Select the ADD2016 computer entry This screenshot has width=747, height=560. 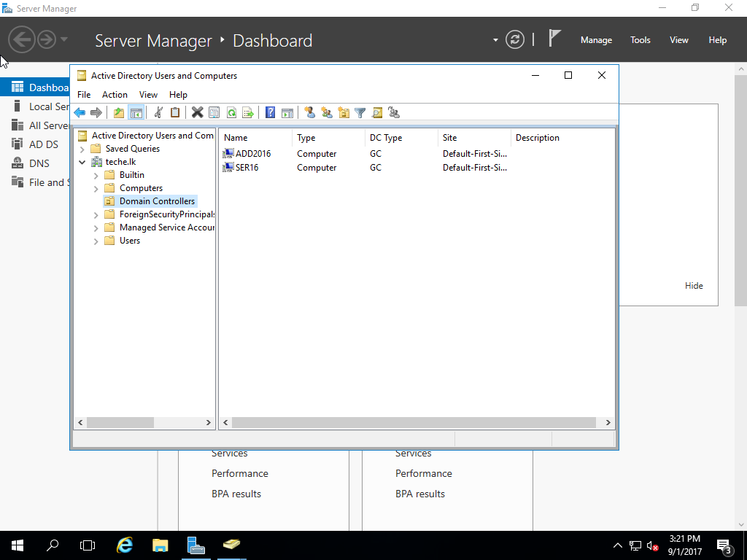tap(252, 154)
